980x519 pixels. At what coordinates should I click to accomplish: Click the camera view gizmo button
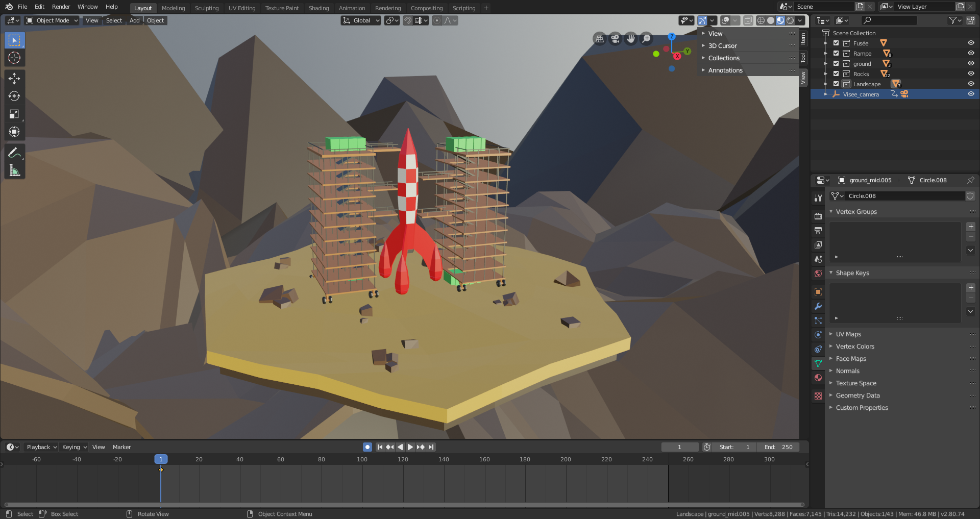pos(615,38)
